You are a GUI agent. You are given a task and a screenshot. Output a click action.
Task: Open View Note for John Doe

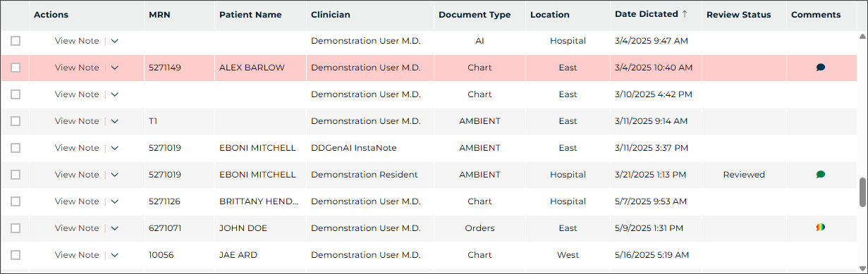pyautogui.click(x=77, y=228)
